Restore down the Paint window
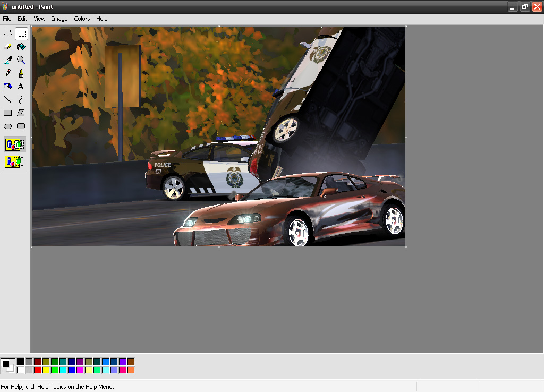544x392 pixels. coord(524,6)
